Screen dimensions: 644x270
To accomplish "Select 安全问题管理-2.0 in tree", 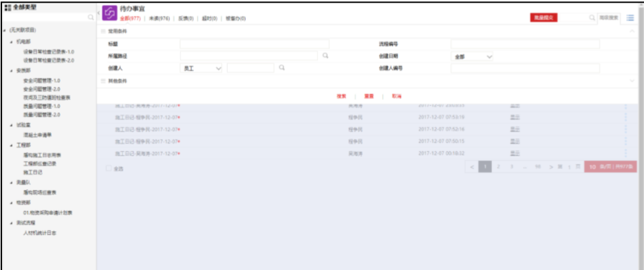I will pos(42,89).
